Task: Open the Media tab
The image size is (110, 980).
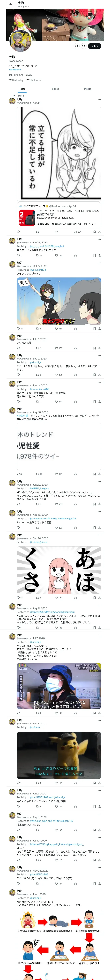Action: [88, 89]
